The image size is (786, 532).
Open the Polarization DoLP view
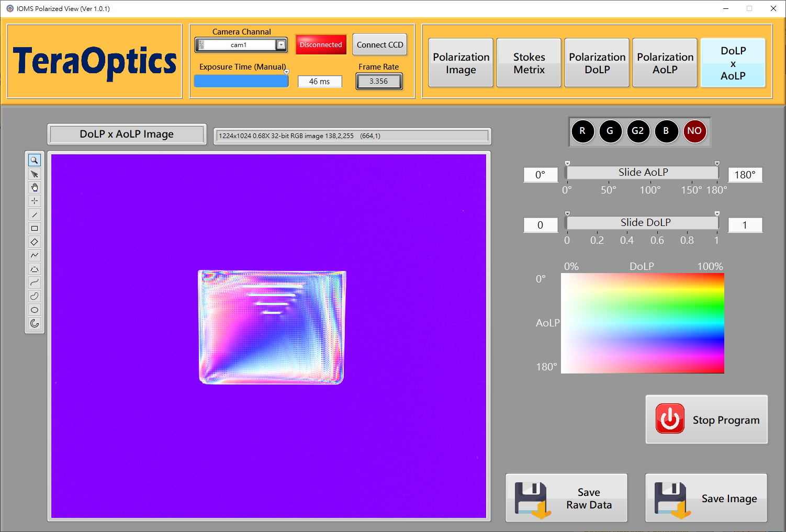point(597,63)
